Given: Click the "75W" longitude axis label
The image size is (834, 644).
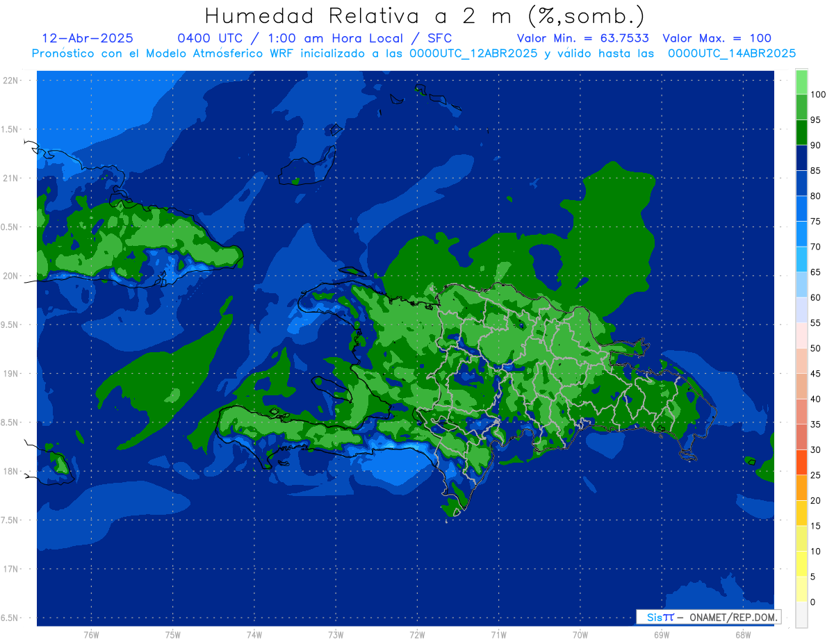Looking at the screenshot, I should (172, 635).
